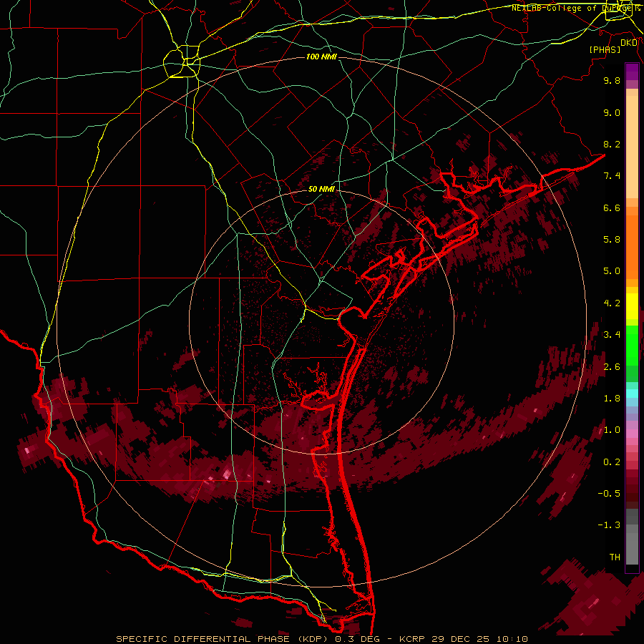This screenshot has width=644, height=644.
Task: Pick the pink band of the color scale
Action: coord(632,434)
